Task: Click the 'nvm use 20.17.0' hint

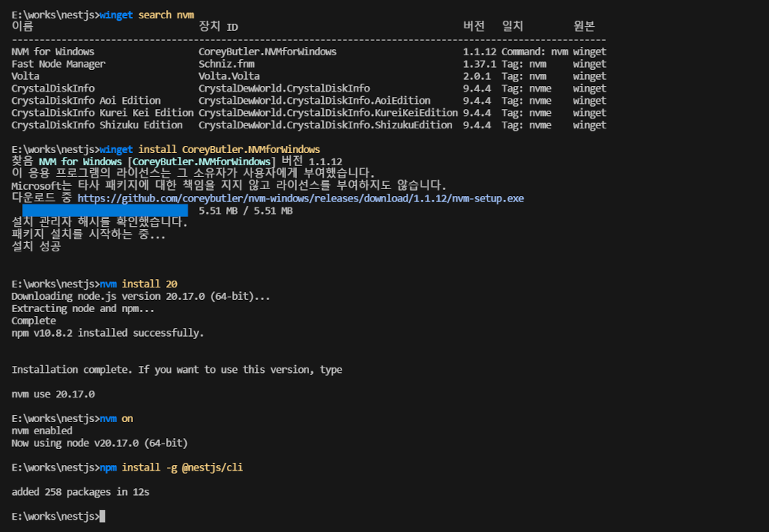Action: click(53, 394)
